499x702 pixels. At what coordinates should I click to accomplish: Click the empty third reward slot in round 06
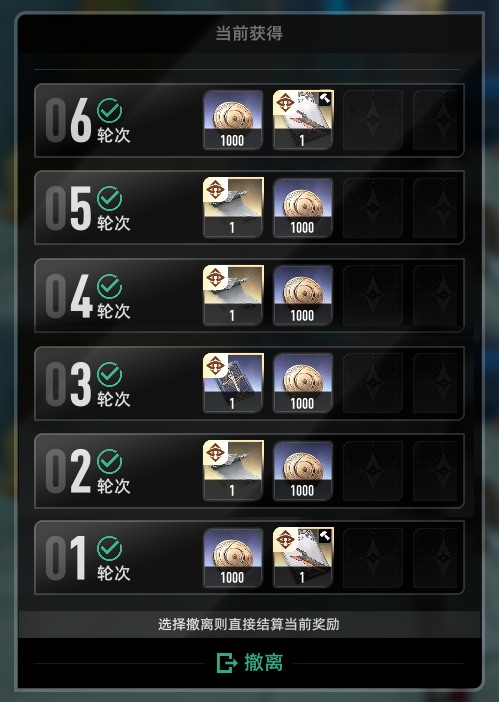click(373, 120)
